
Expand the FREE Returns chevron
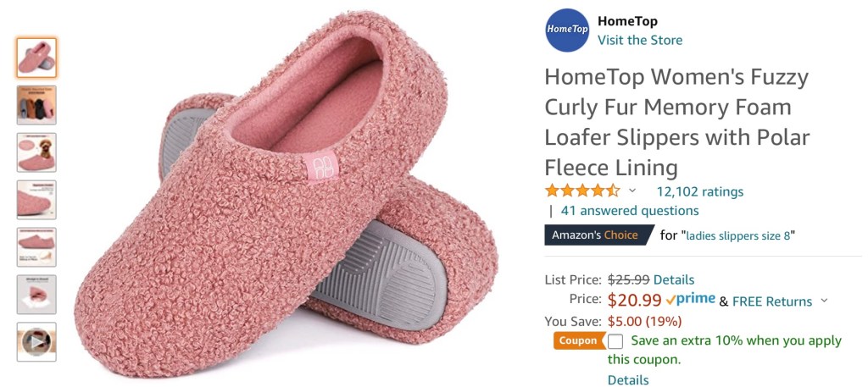coord(824,301)
